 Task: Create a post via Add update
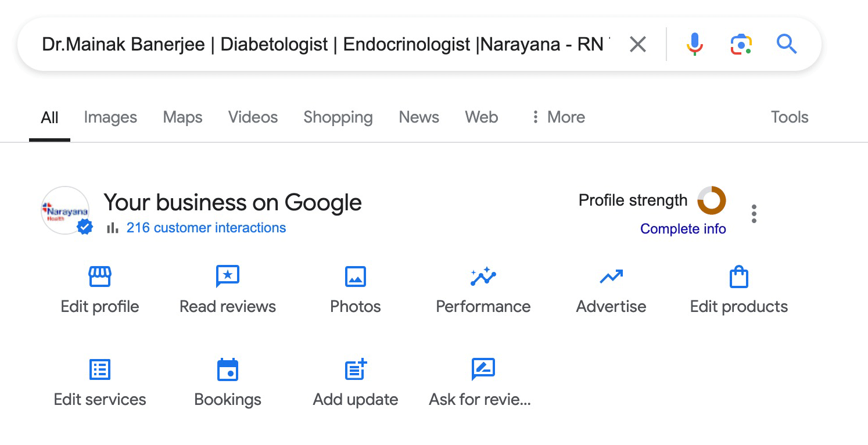coord(355,382)
